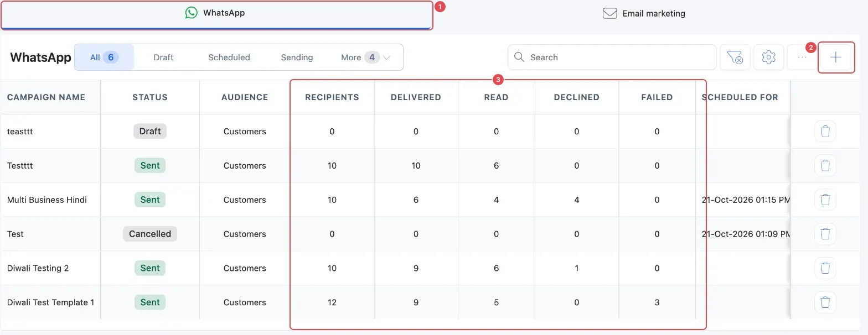Click Sent badge in Testttt row
The image size is (868, 335).
click(150, 165)
